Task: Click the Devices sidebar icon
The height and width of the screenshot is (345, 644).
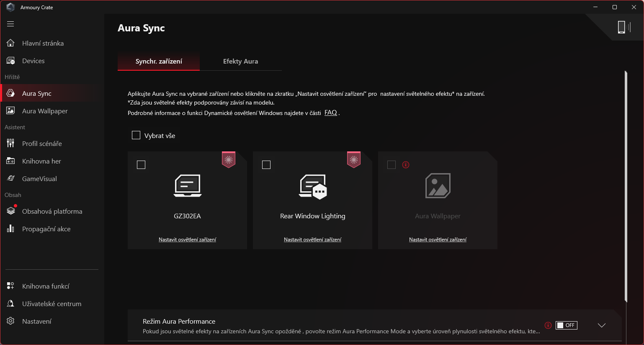Action: click(10, 61)
